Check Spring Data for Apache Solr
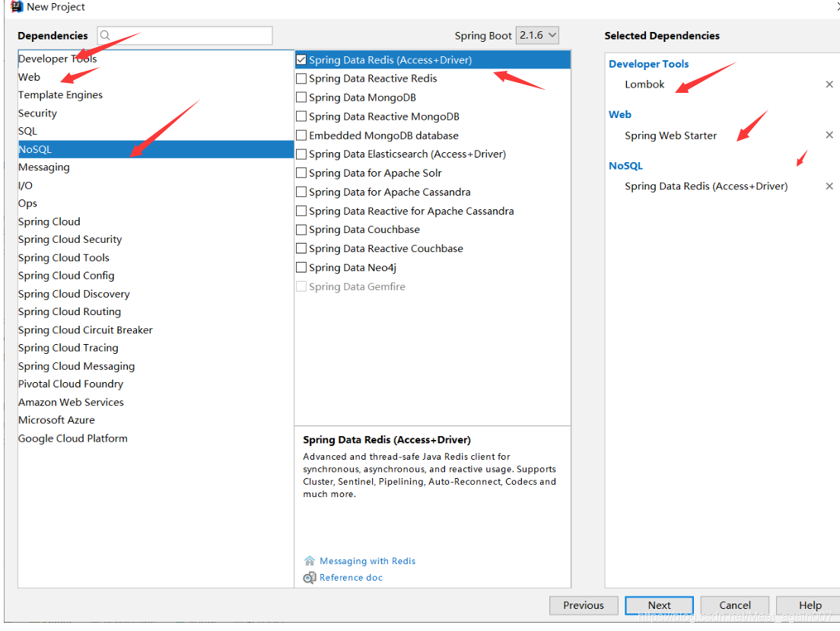Image resolution: width=840 pixels, height=631 pixels. click(301, 173)
